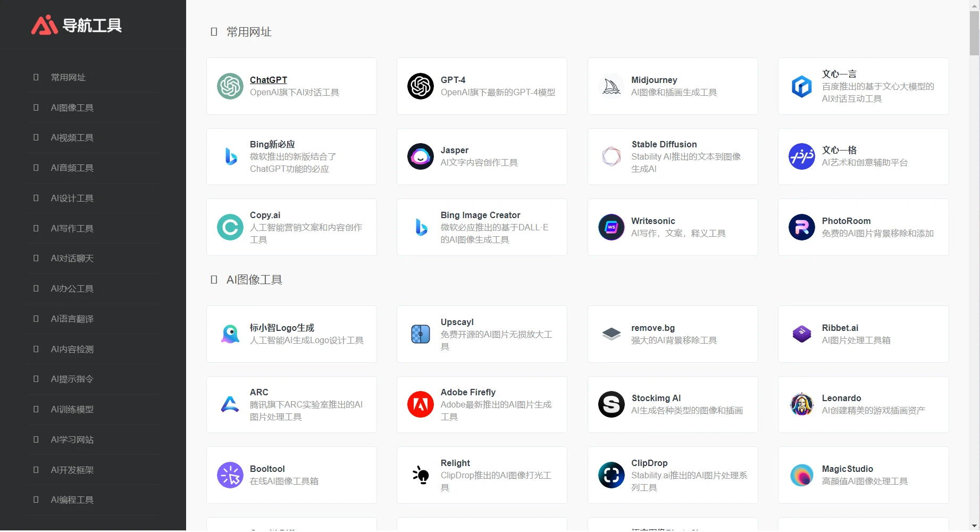Click the 文心一格 purple icon

802,156
